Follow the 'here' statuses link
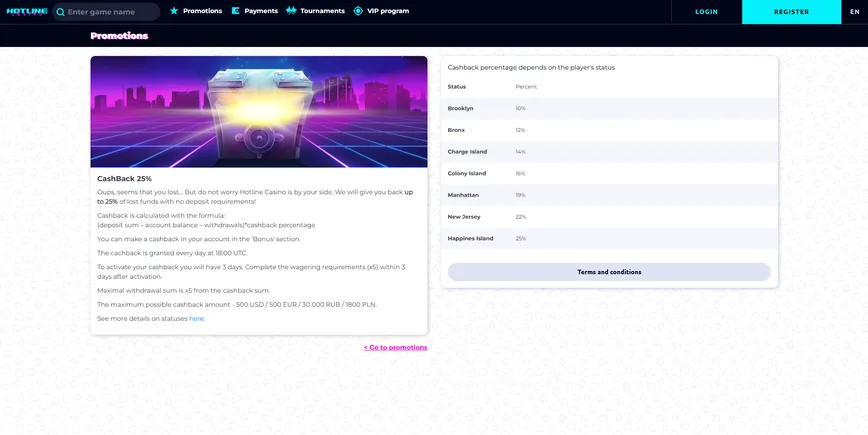Image resolution: width=868 pixels, height=435 pixels. [x=197, y=318]
